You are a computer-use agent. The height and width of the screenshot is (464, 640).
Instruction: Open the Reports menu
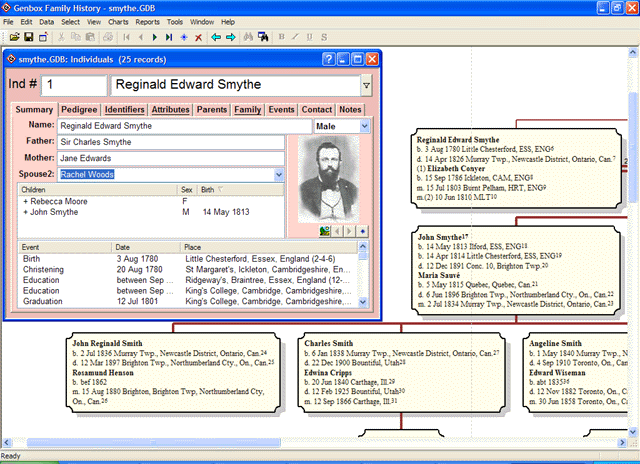(x=147, y=22)
